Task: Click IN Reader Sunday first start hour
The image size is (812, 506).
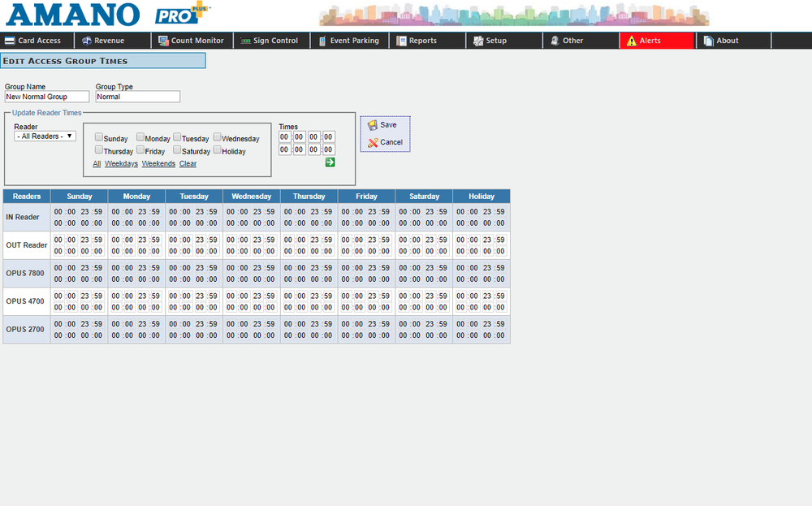Action: click(x=58, y=212)
